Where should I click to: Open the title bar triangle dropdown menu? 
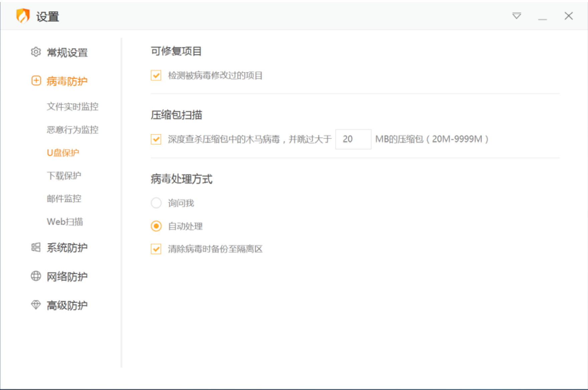[x=517, y=16]
